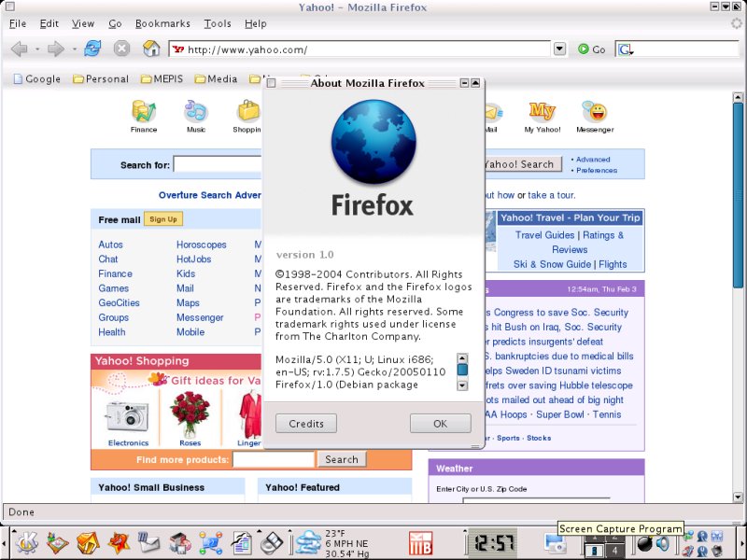Open the Horoscopes link
The image size is (747, 560).
point(202,245)
